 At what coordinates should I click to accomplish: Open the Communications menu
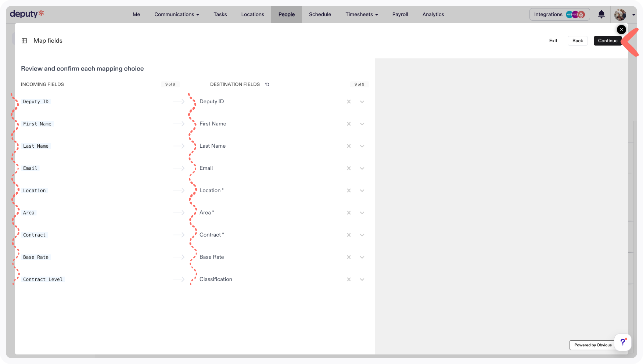tap(176, 14)
